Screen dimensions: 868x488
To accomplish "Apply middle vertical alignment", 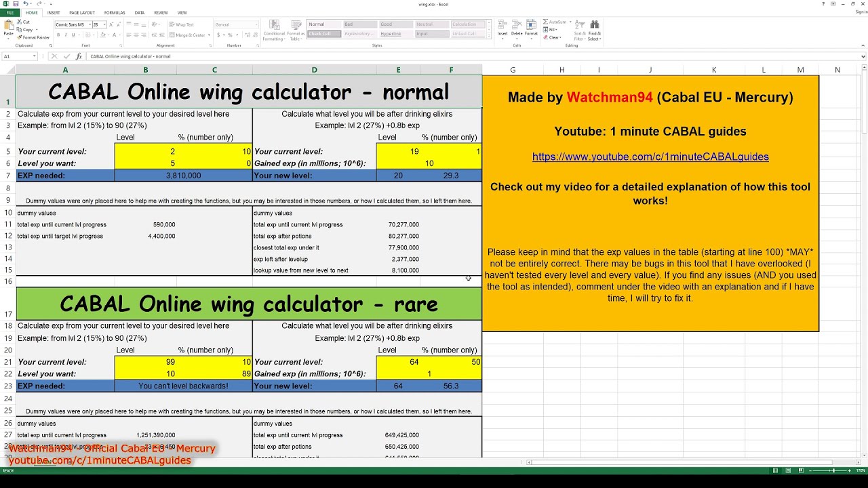I will coord(136,24).
